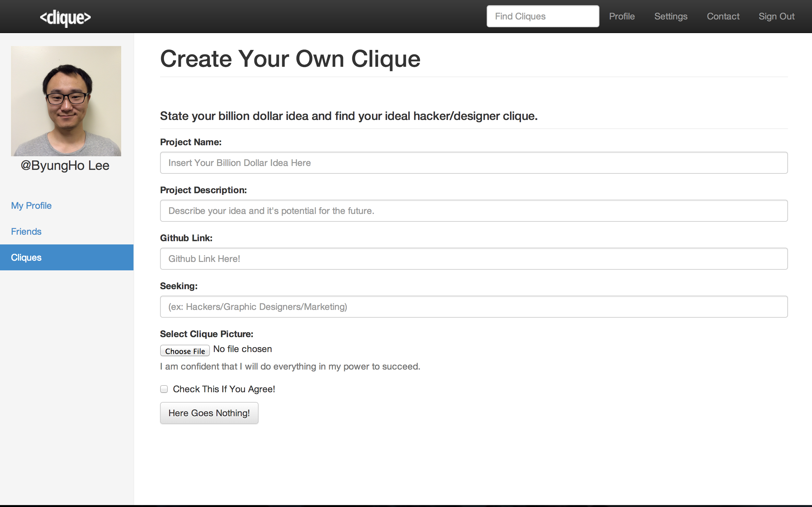Click the user profile photo
The image size is (812, 507).
pos(66,101)
